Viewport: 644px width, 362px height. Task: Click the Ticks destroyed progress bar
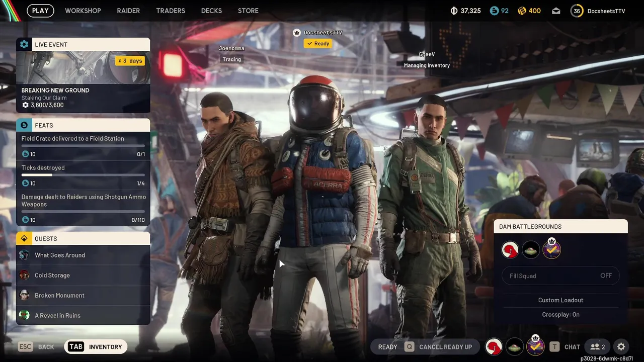point(83,175)
